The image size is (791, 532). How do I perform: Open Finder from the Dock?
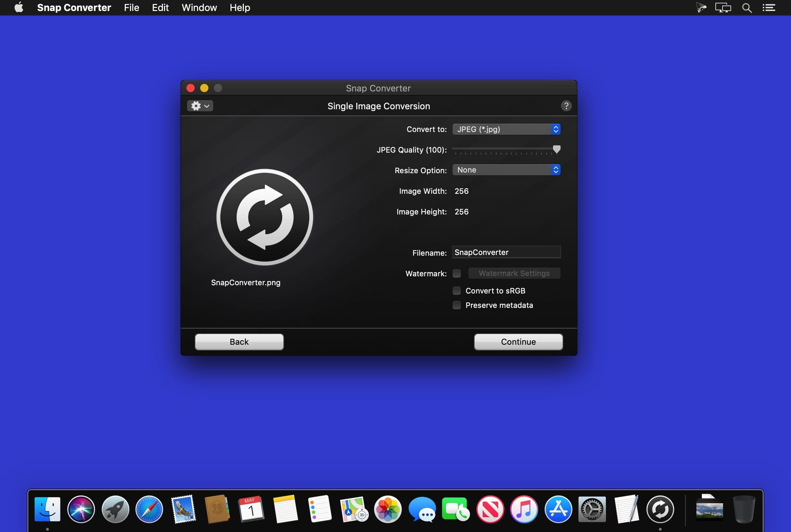pyautogui.click(x=47, y=509)
